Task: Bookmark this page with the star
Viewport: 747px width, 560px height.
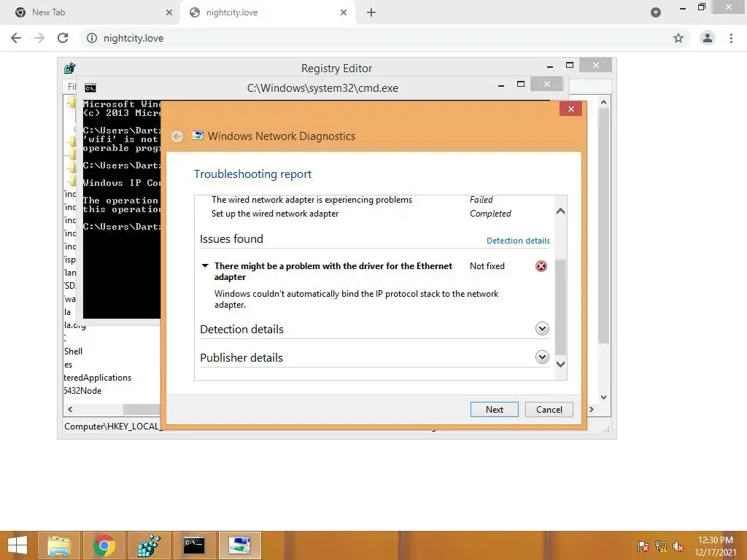Action: tap(678, 38)
